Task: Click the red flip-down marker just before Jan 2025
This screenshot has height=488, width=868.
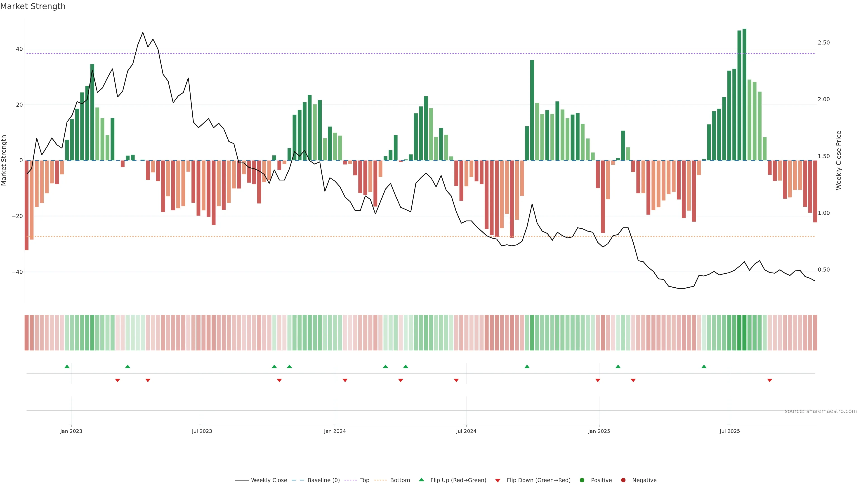Action: [598, 380]
